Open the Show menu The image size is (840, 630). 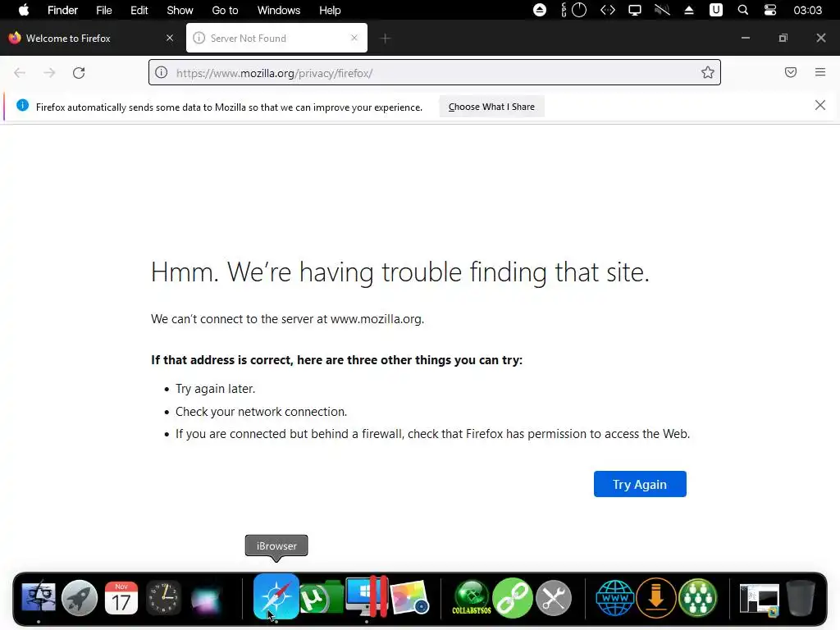[x=180, y=10]
